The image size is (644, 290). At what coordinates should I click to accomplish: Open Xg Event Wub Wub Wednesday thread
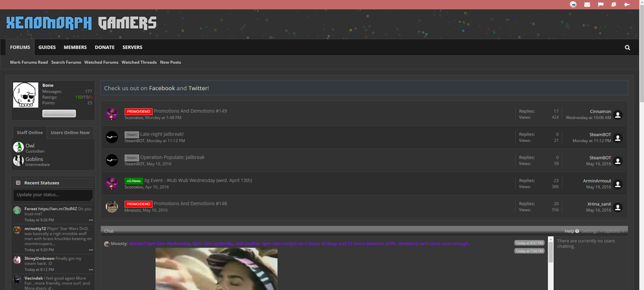[198, 180]
